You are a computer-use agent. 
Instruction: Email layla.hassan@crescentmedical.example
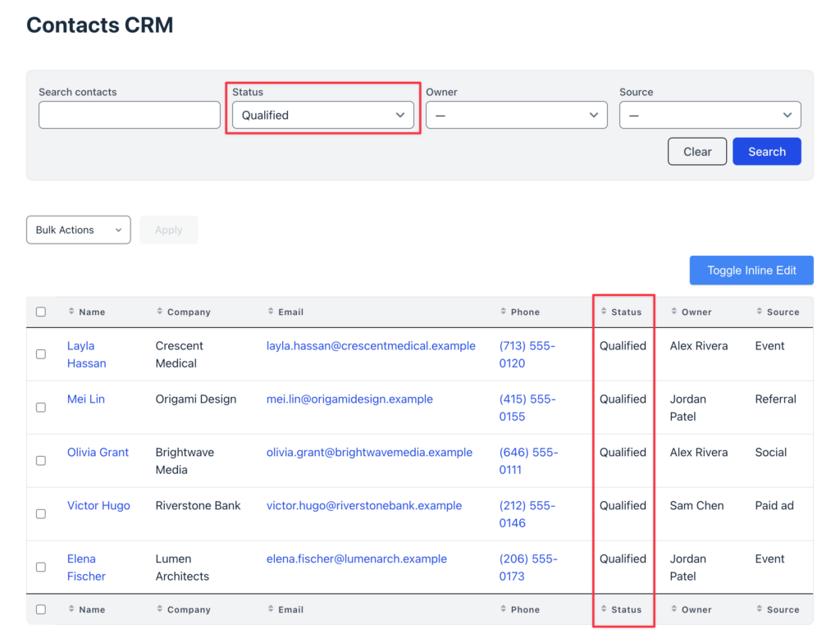pos(371,345)
